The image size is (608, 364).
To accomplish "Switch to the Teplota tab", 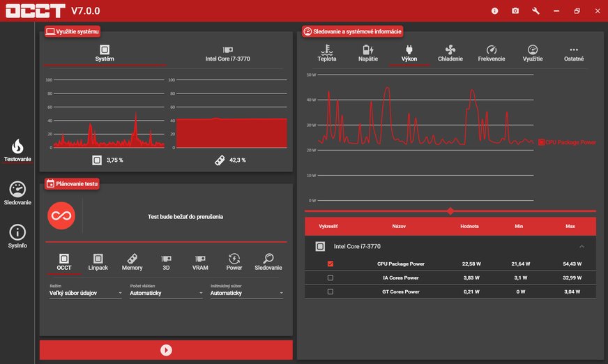I will click(327, 53).
